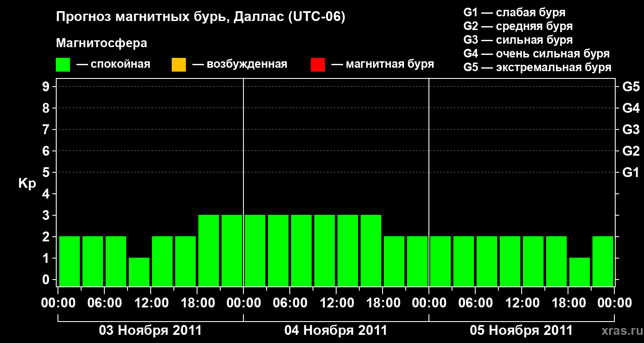
Task: Click the Kp 1 bar on 05 Ноября
Action: [x=580, y=272]
